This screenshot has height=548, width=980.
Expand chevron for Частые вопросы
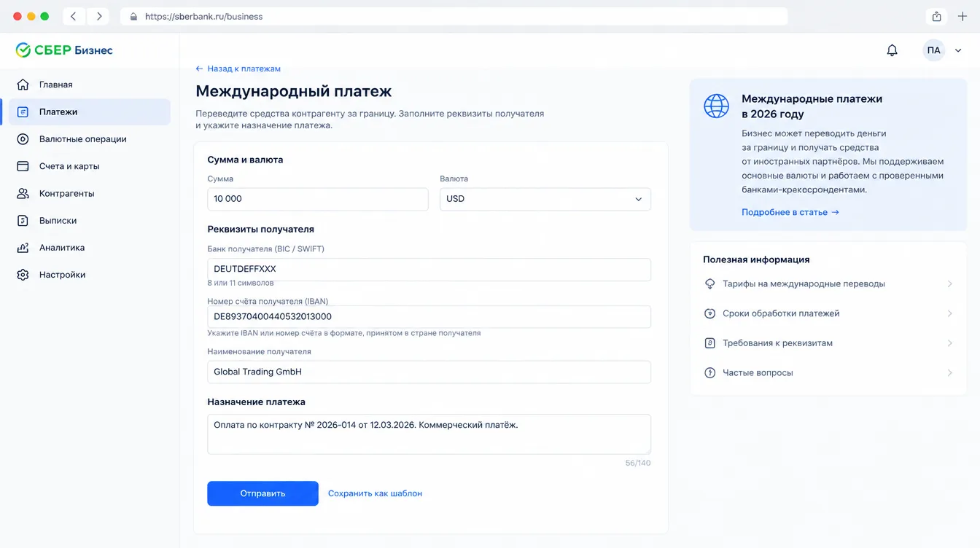pos(950,373)
